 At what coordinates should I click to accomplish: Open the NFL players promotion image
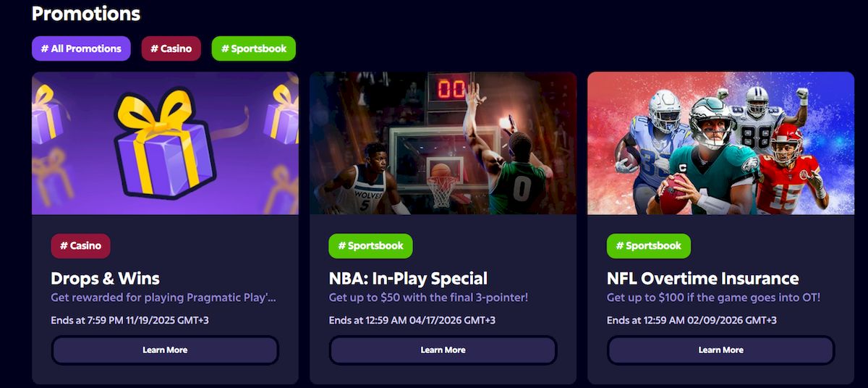click(x=720, y=143)
